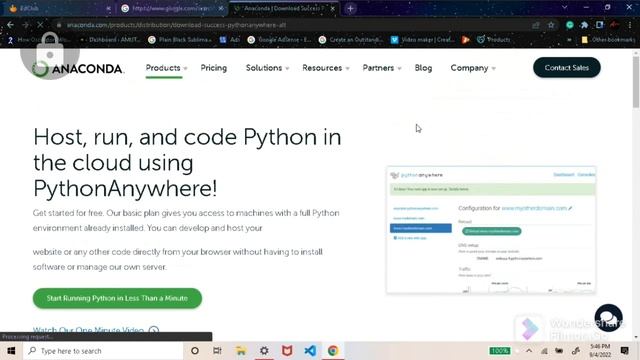Viewport: 640px width, 360px height.
Task: Show hidden bookmarks with the chevron
Action: [569, 40]
